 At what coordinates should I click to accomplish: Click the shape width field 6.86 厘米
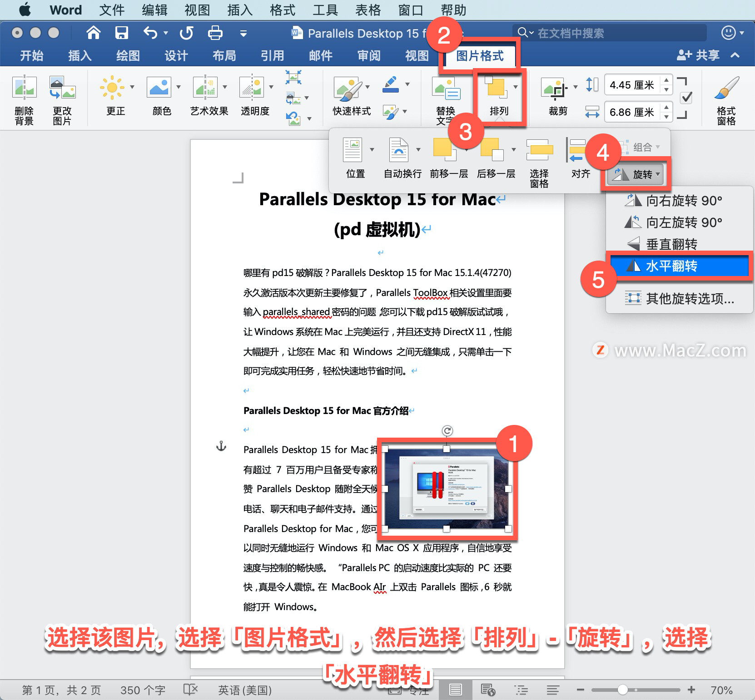coord(632,112)
